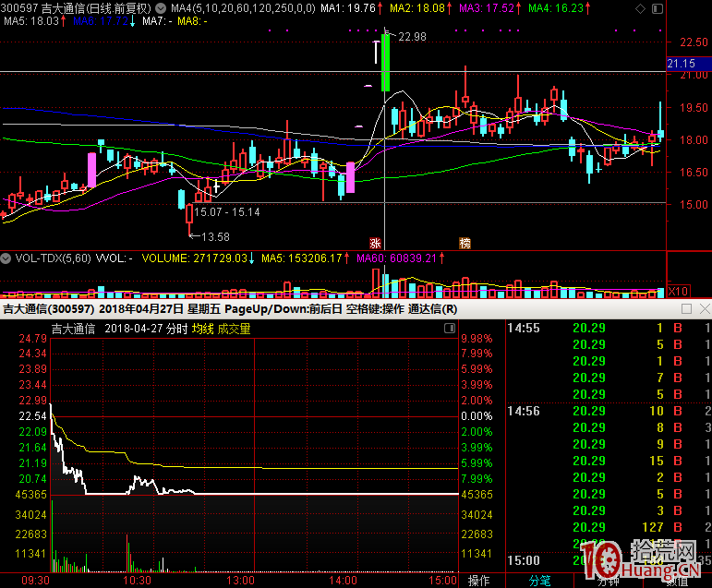The width and height of the screenshot is (712, 588).
Task: Select the tick row with volume 127
Action: (x=609, y=527)
